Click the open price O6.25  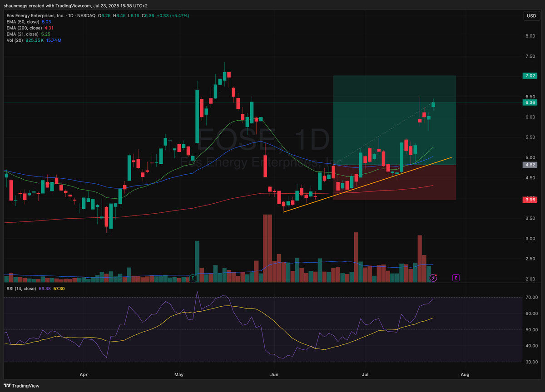(105, 15)
